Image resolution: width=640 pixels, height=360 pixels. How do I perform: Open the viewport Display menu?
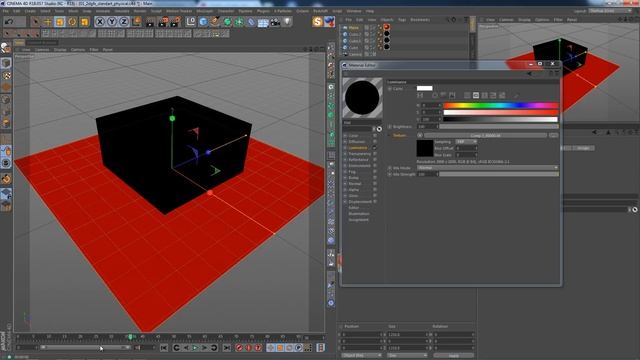[x=60, y=50]
